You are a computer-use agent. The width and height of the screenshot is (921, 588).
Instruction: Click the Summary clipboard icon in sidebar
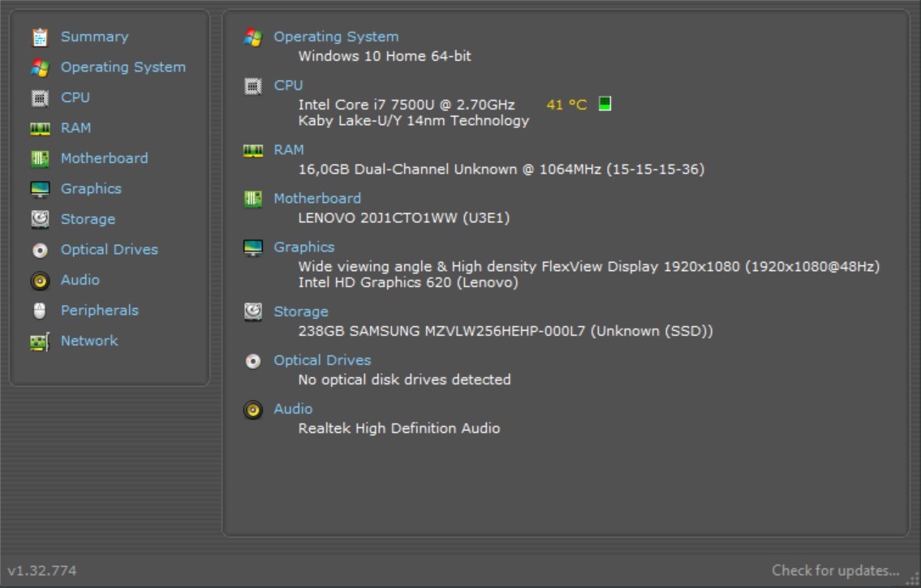click(x=40, y=37)
